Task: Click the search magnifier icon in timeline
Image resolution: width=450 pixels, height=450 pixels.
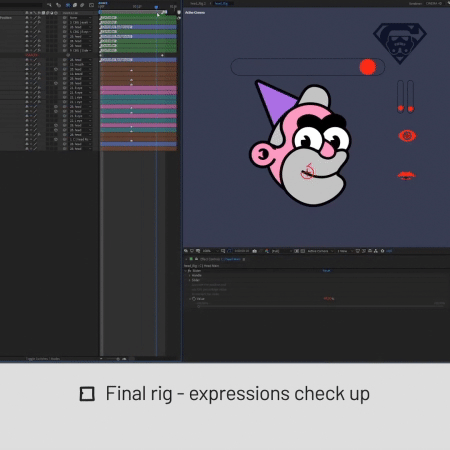Action: (49, 5)
